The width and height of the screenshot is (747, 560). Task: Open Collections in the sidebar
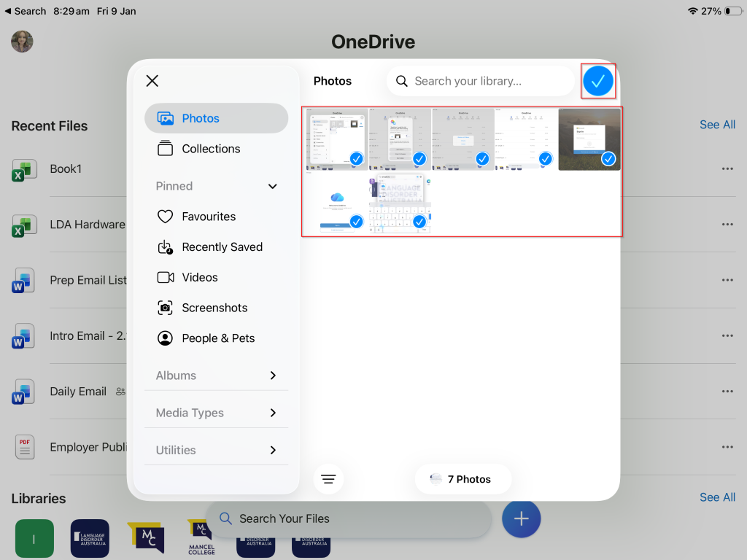216,149
